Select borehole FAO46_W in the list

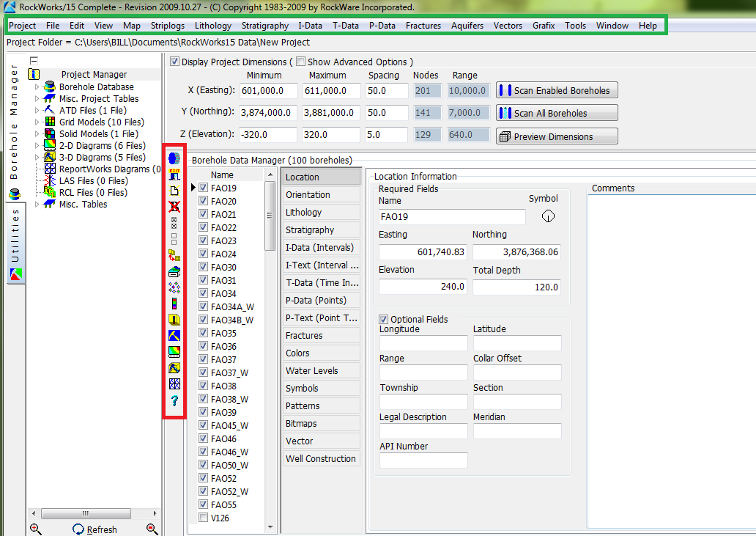click(x=229, y=452)
